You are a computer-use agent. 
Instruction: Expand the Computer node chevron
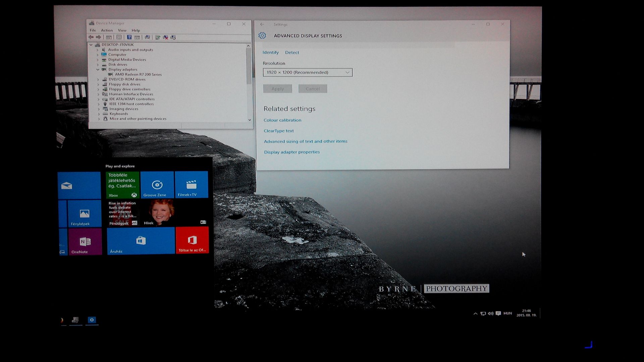pos(98,55)
